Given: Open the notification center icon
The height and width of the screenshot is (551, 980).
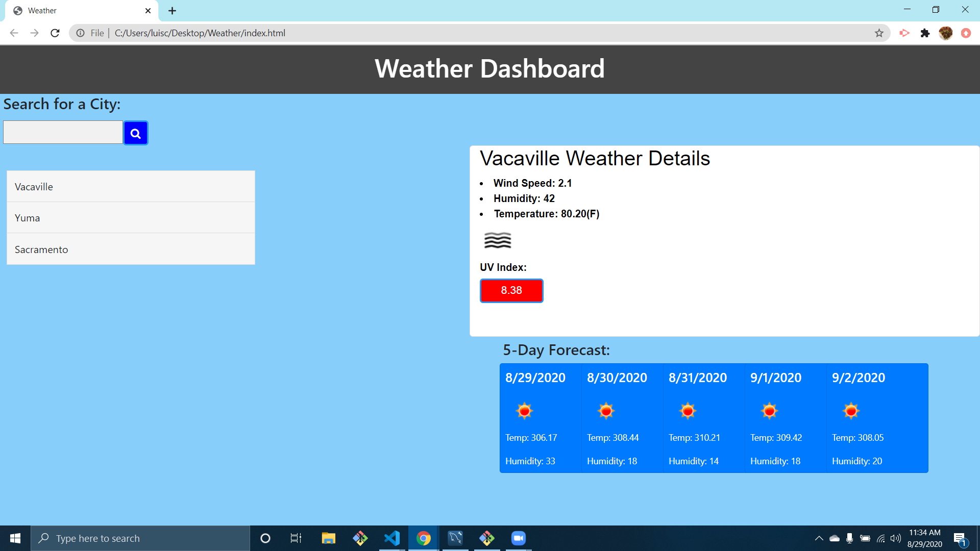Looking at the screenshot, I should tap(960, 539).
